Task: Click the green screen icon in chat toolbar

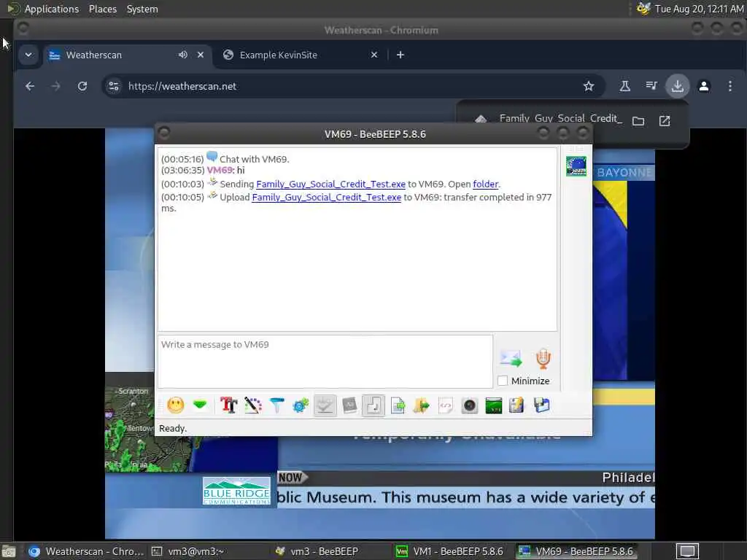Action: 493,405
